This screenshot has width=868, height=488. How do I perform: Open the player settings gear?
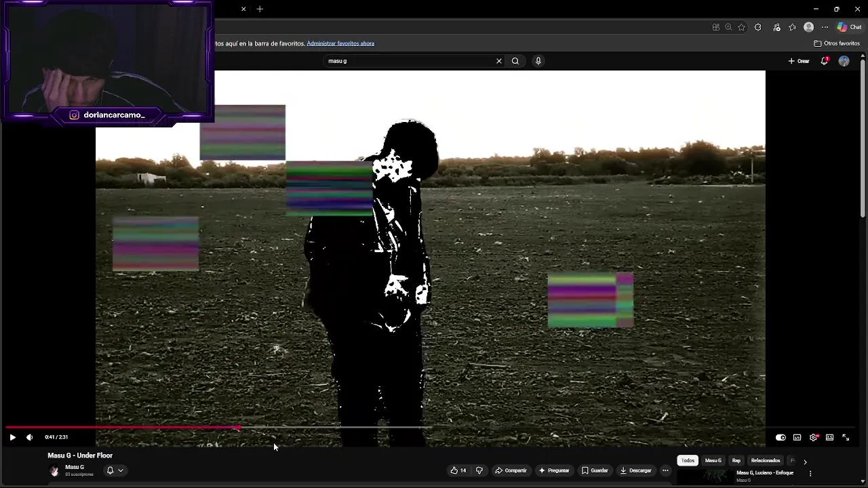pos(813,437)
